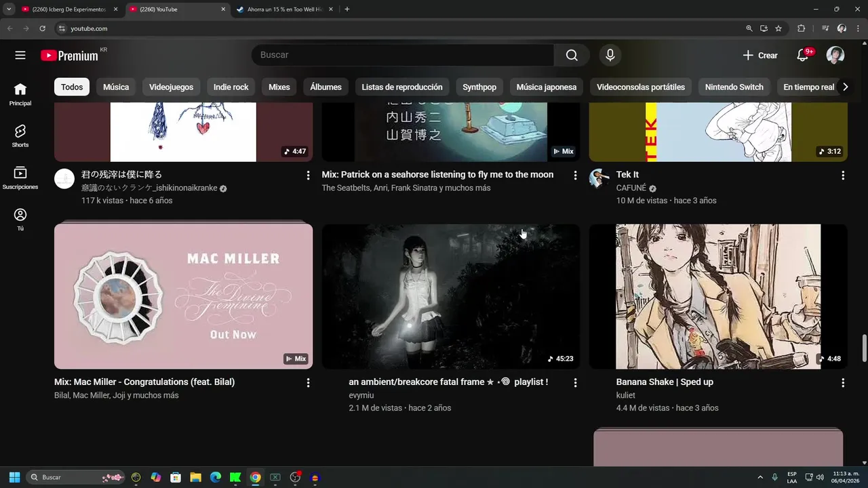
Task: Select the Mixes filter chip
Action: (279, 87)
